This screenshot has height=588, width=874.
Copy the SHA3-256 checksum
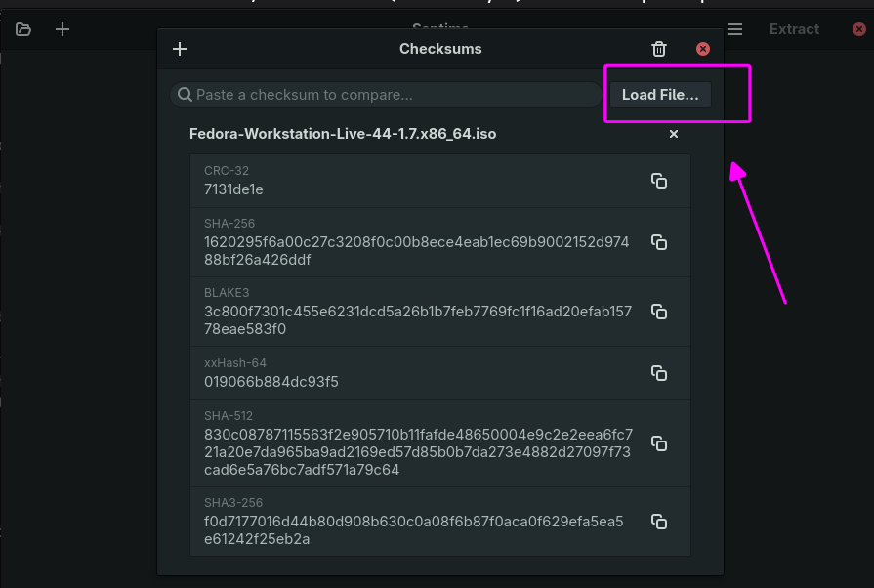click(x=659, y=522)
